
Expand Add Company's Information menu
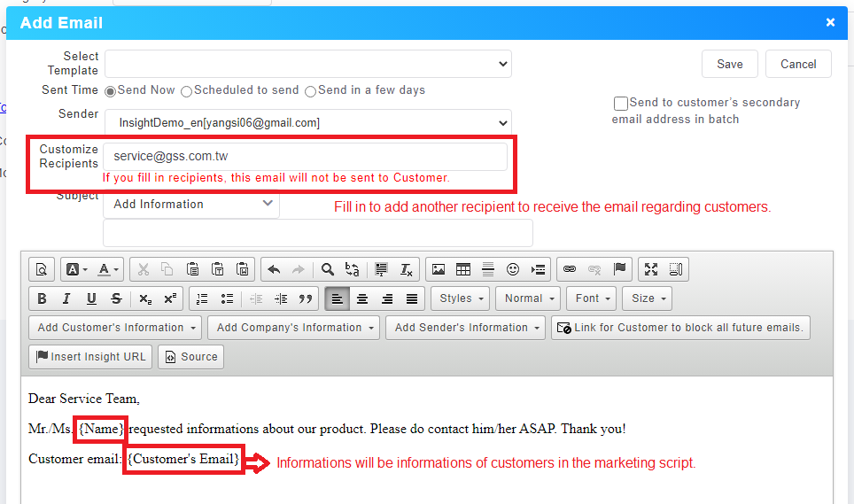[x=293, y=328]
